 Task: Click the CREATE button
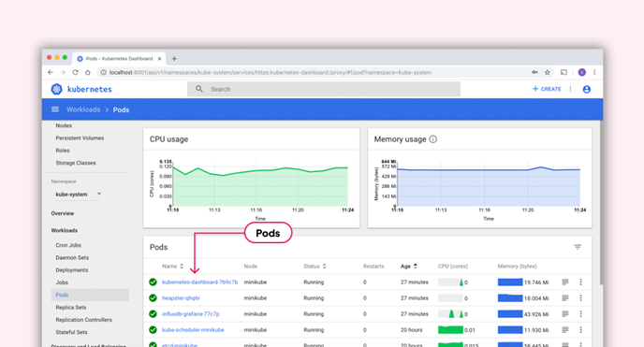click(x=547, y=89)
